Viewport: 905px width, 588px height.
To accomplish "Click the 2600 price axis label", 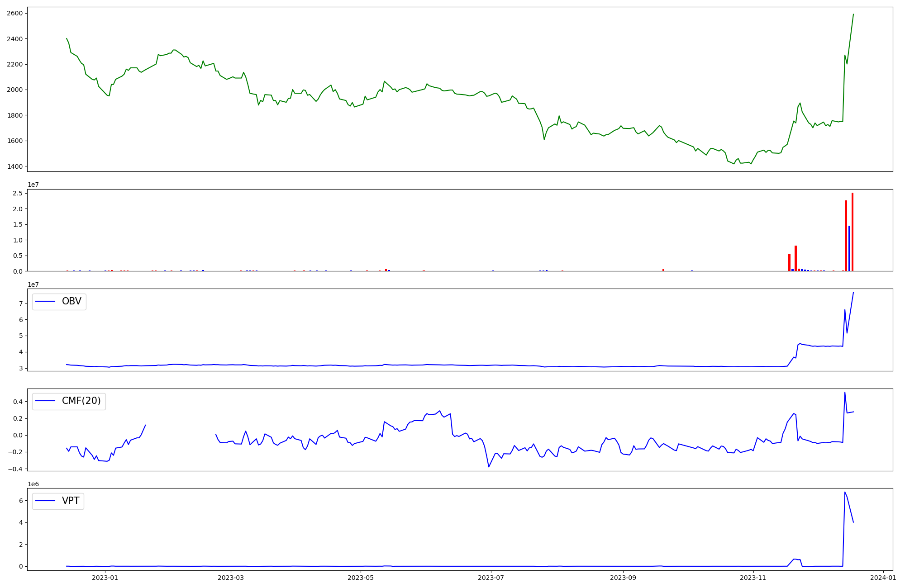I will click(x=14, y=14).
